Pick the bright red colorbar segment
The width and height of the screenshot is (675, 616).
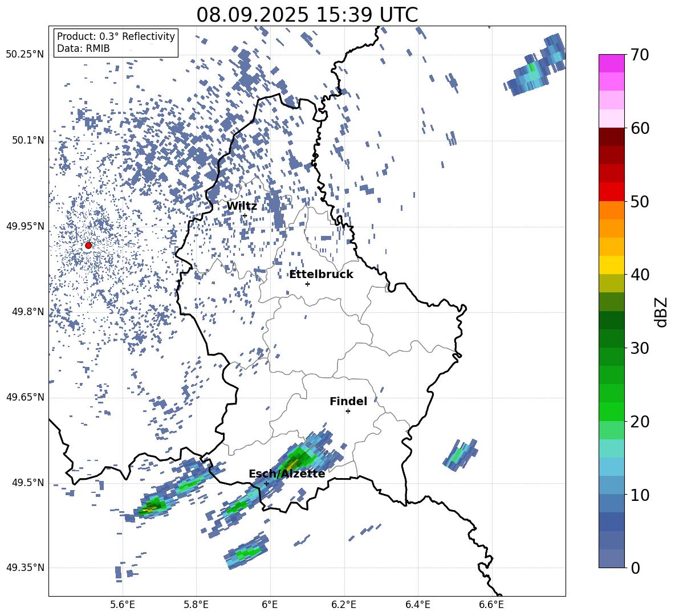[x=611, y=192]
